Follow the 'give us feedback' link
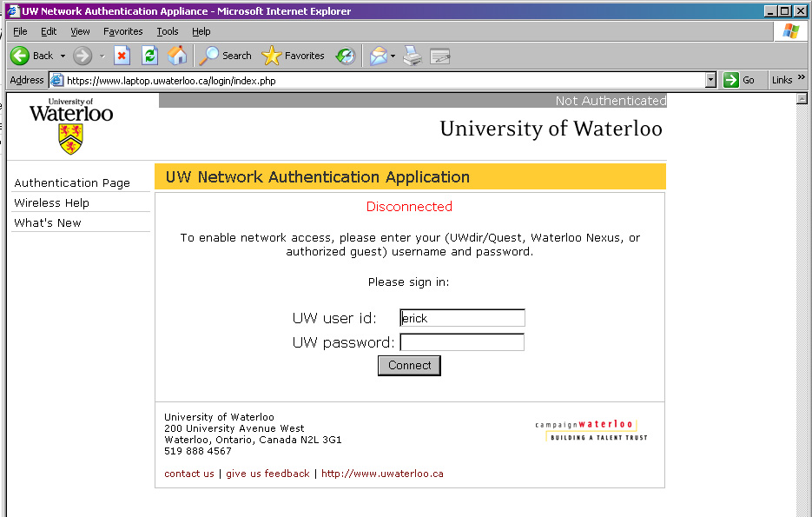This screenshot has height=517, width=812. click(x=267, y=474)
